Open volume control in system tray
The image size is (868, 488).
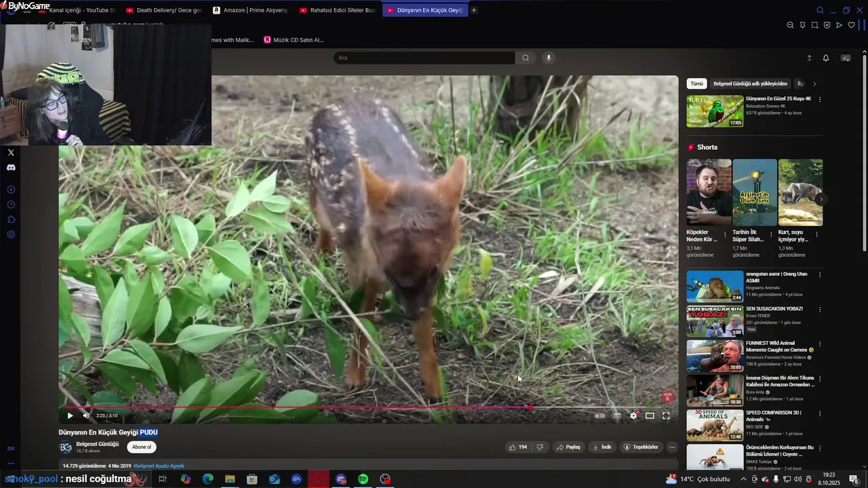(797, 479)
